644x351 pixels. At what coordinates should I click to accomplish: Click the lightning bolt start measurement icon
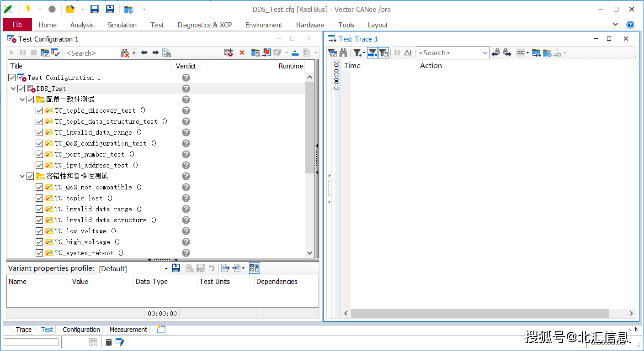[x=28, y=9]
